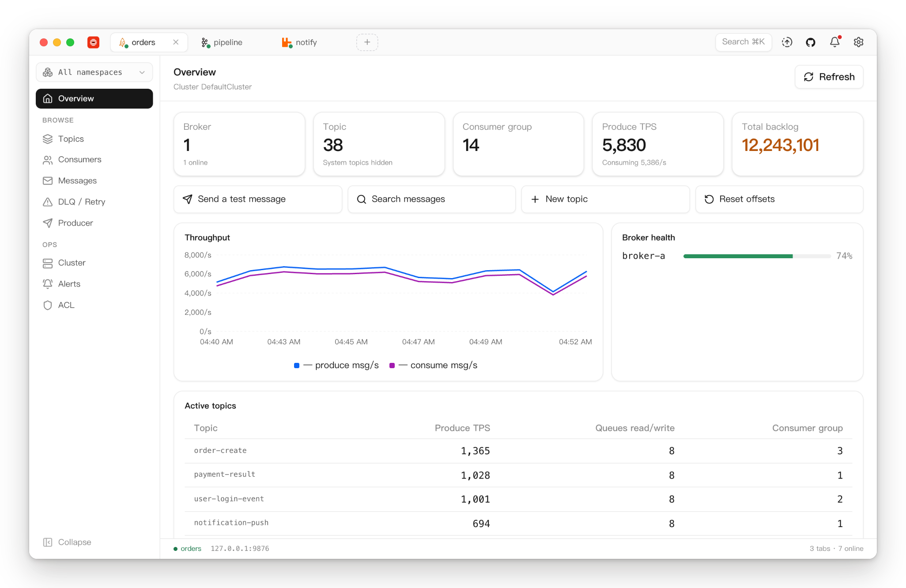The height and width of the screenshot is (588, 906).
Task: Open Consumers from the sidebar
Action: tap(94, 159)
